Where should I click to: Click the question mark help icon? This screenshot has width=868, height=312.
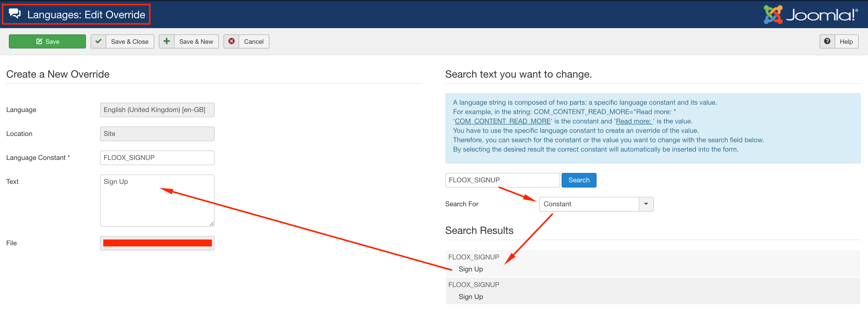pos(827,41)
